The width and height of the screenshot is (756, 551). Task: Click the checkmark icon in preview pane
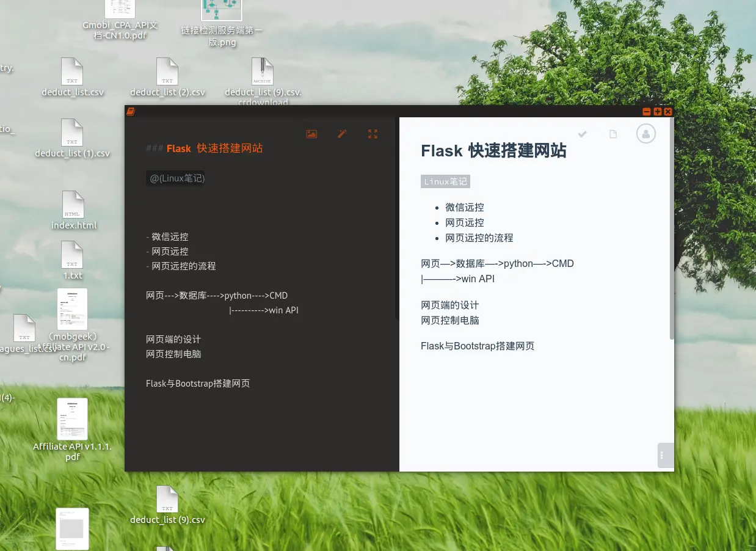pyautogui.click(x=583, y=134)
